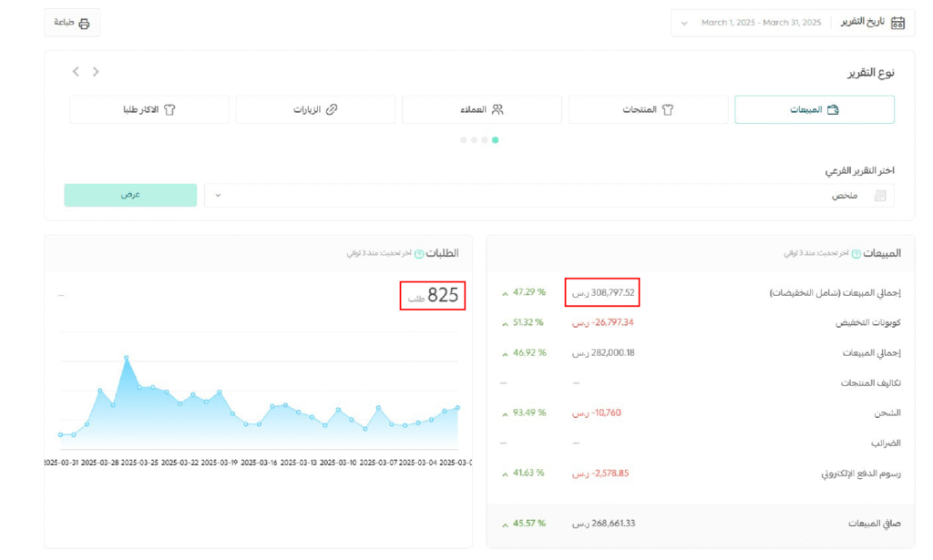The image size is (933, 560).
Task: Open the الاكثر طلبا report tab
Action: pos(149,109)
